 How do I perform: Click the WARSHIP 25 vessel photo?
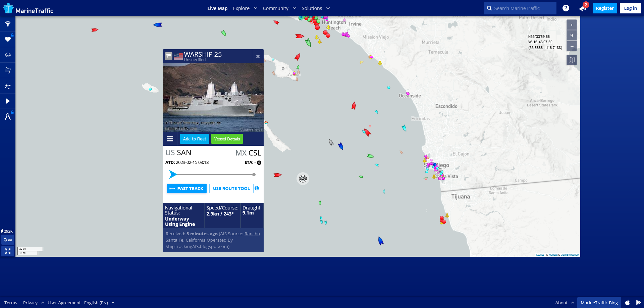coord(213,97)
